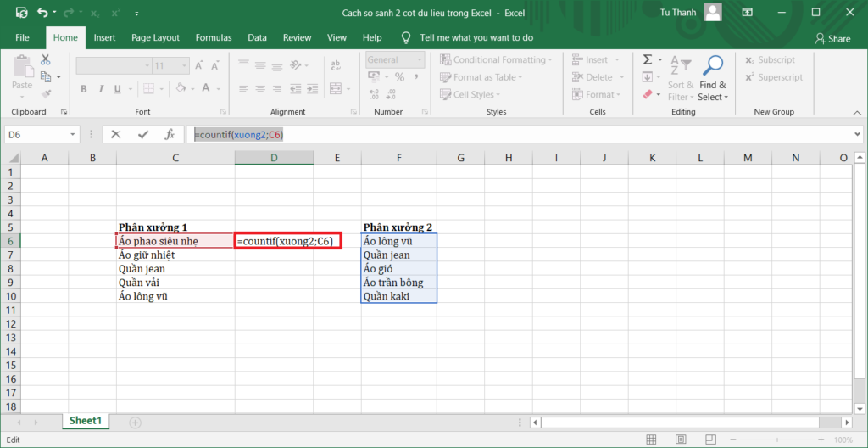The width and height of the screenshot is (868, 448).
Task: Click the Share button
Action: [832, 38]
